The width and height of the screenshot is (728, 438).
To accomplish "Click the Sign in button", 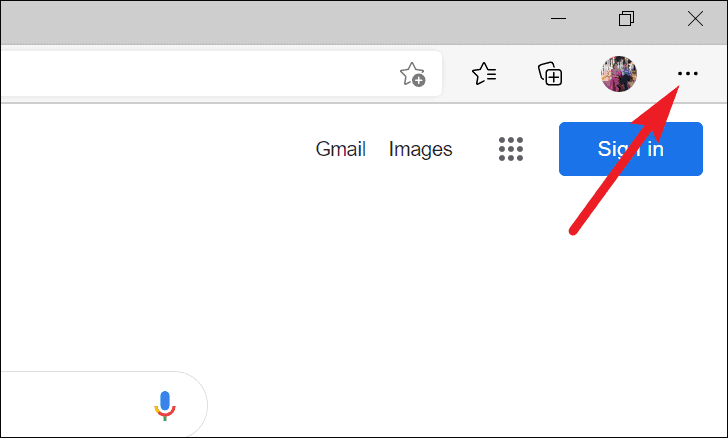I will (x=630, y=149).
